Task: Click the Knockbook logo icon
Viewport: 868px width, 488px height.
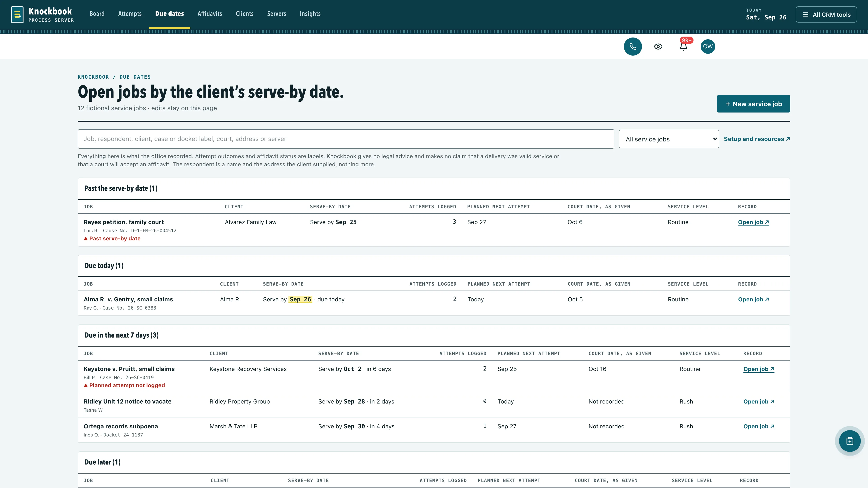Action: (17, 14)
